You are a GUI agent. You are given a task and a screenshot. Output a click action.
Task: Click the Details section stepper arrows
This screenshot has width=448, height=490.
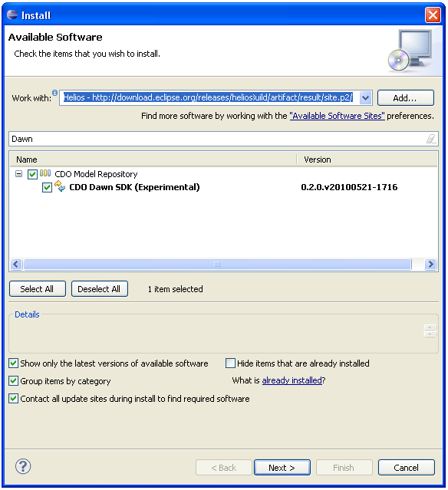point(430,331)
